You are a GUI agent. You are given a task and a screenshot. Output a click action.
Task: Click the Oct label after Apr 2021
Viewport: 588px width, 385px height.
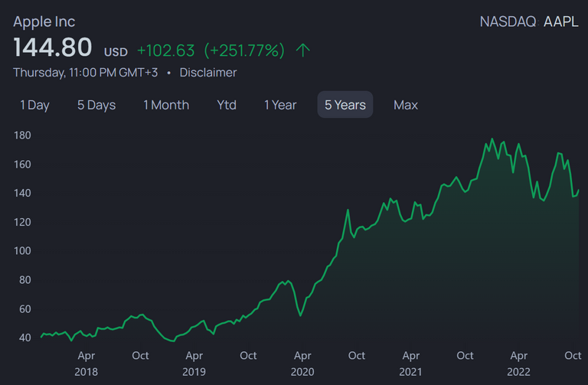pyautogui.click(x=465, y=355)
